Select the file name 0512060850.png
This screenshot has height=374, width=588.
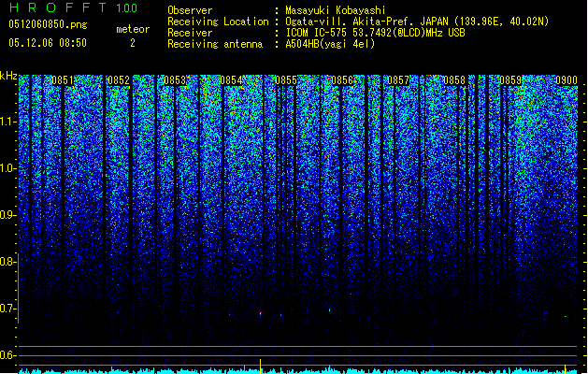click(x=48, y=24)
